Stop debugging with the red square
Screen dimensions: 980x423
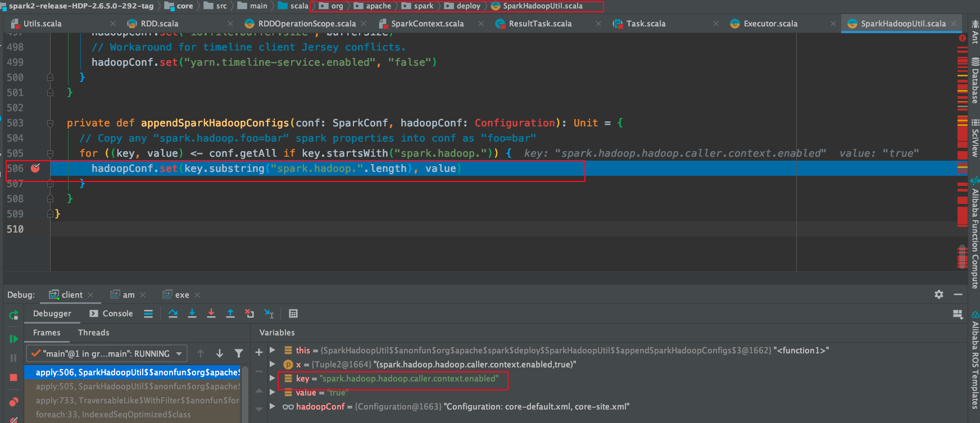[13, 377]
